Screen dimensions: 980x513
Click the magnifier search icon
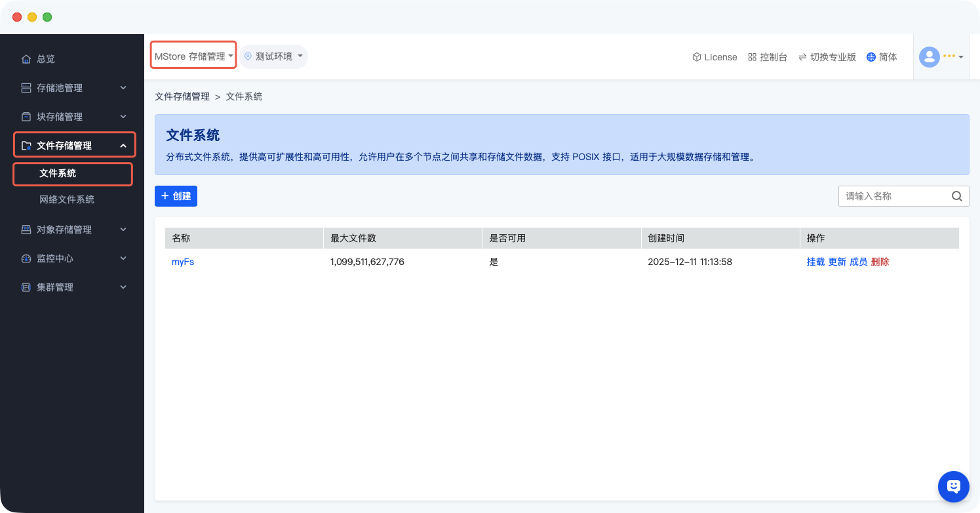tap(956, 196)
